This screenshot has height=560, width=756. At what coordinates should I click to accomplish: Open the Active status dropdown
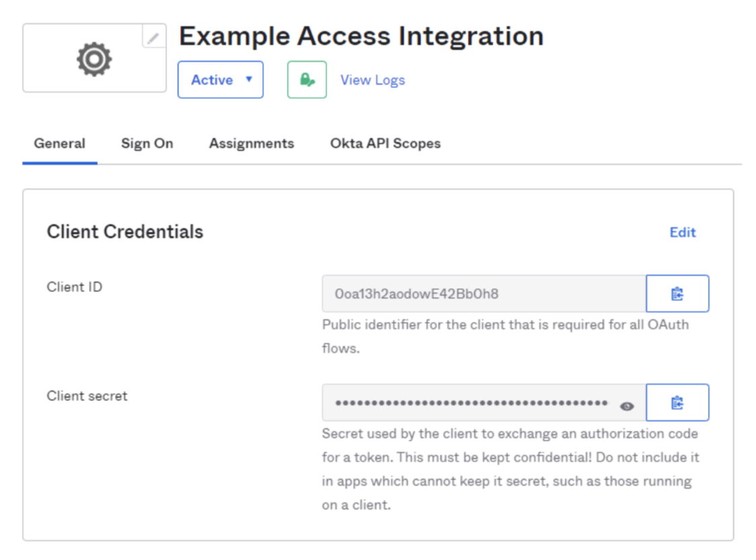(220, 79)
